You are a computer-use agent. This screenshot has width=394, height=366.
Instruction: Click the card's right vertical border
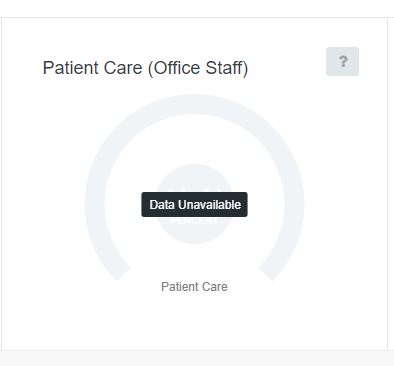click(388, 183)
